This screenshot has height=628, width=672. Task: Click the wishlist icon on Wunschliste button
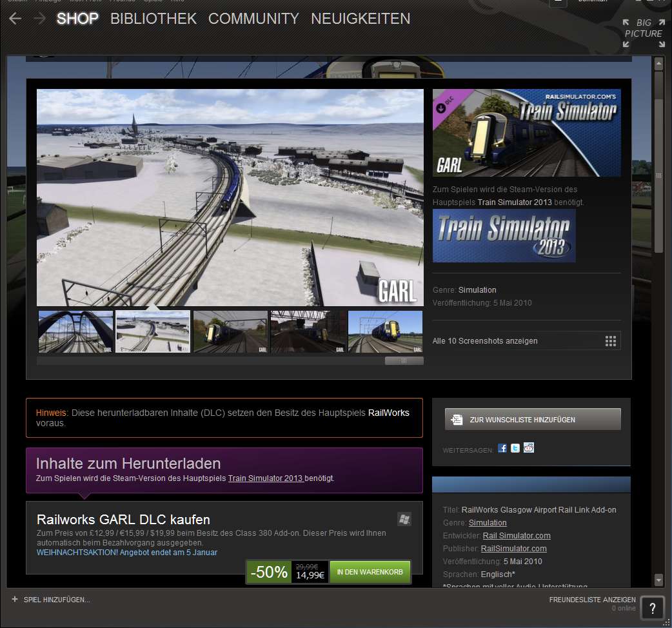click(x=457, y=419)
